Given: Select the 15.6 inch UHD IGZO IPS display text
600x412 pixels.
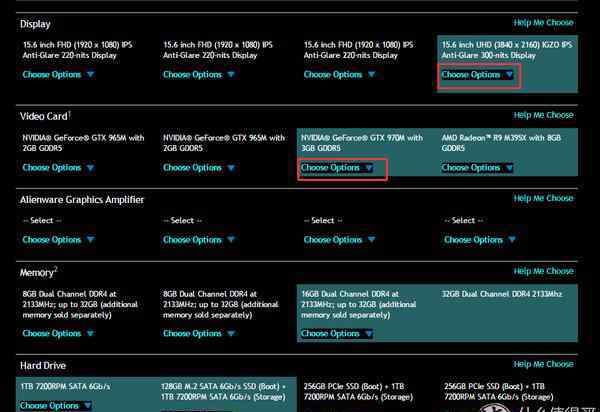Looking at the screenshot, I should (507, 50).
